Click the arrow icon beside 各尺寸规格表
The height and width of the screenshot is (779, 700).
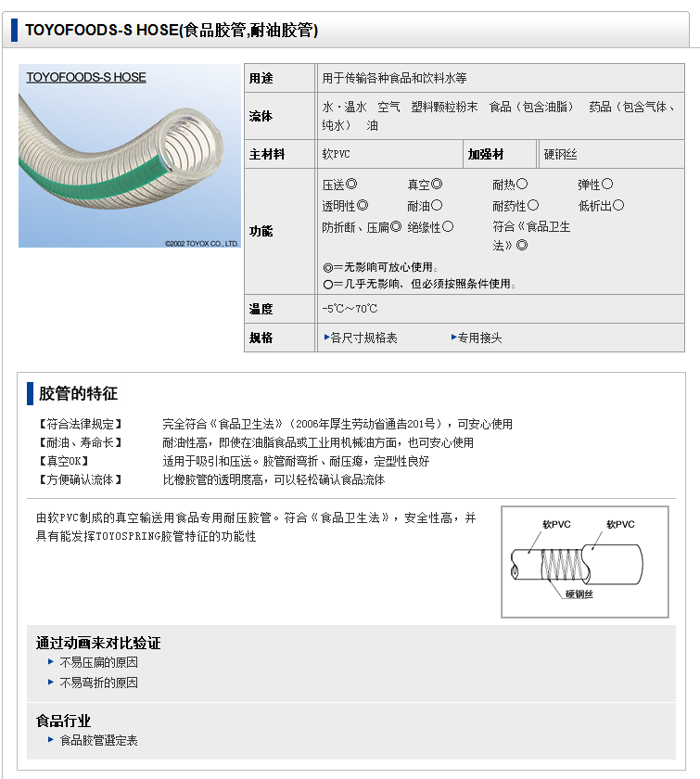pos(326,338)
